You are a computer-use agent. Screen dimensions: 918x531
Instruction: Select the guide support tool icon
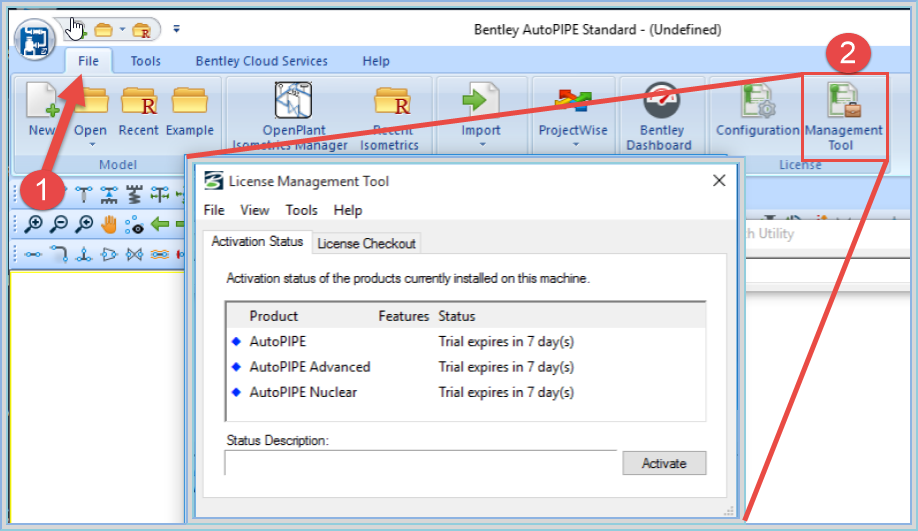[x=109, y=194]
